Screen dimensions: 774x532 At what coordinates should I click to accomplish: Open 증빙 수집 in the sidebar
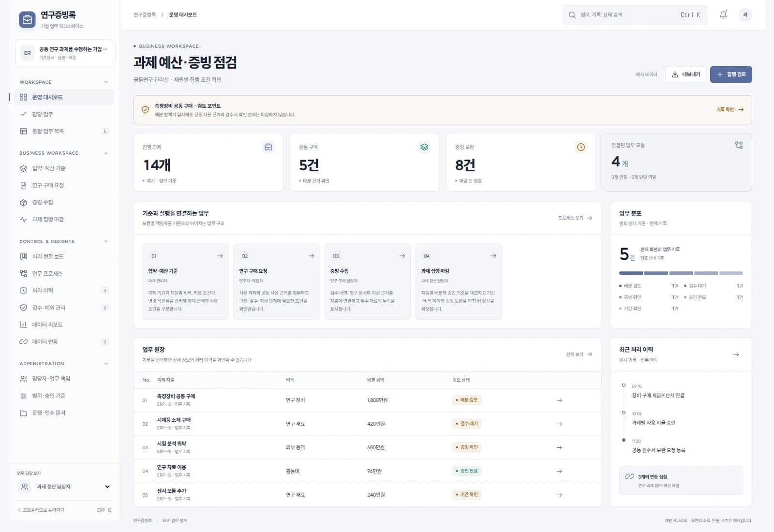pos(64,202)
